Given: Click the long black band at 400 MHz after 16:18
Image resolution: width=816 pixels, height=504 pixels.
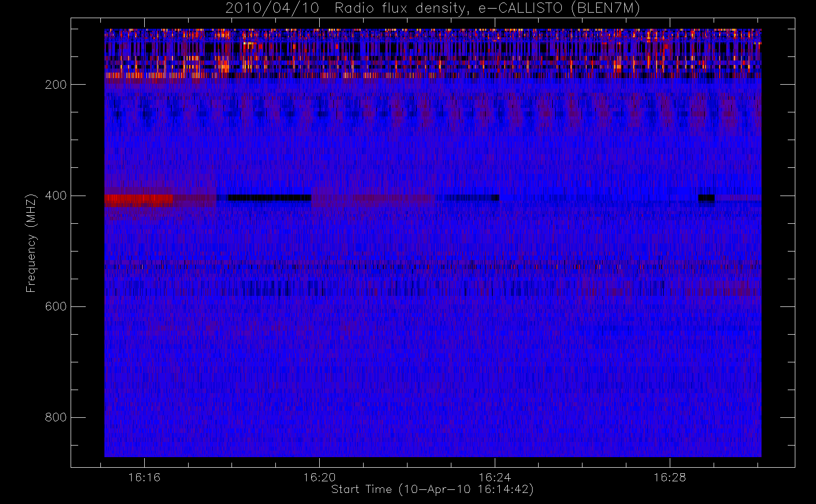Looking at the screenshot, I should click(x=270, y=198).
